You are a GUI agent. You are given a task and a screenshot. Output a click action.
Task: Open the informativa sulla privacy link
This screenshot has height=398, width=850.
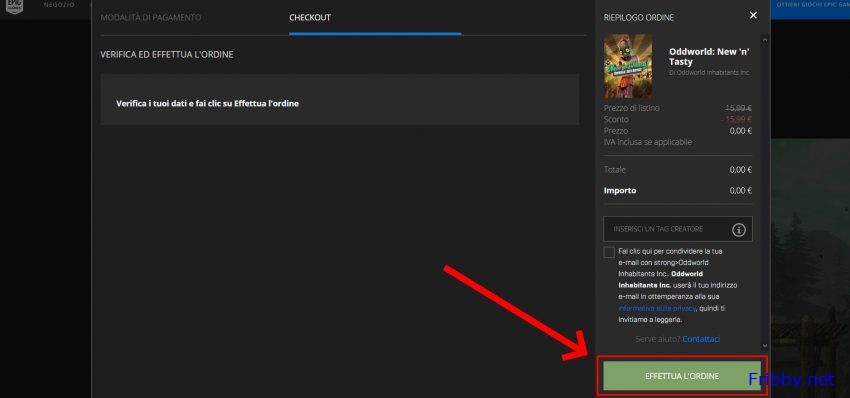[656, 308]
